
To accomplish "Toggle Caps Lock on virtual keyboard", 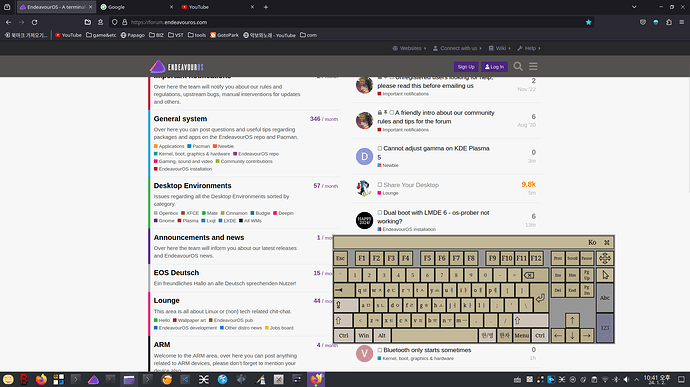I will [x=346, y=305].
